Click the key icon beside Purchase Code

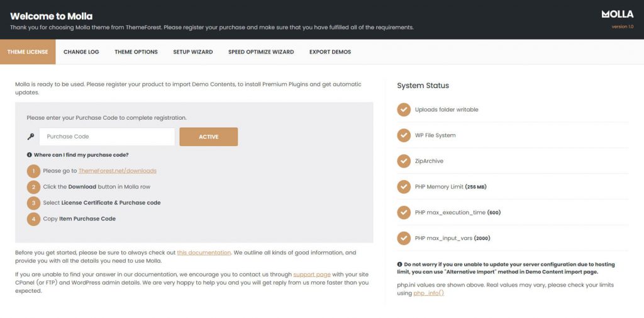[31, 137]
